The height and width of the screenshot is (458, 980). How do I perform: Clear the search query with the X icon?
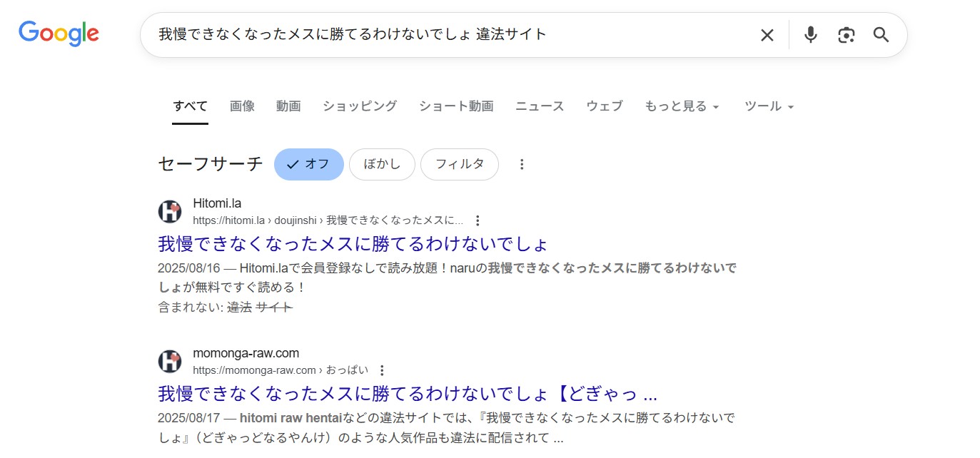click(x=767, y=34)
